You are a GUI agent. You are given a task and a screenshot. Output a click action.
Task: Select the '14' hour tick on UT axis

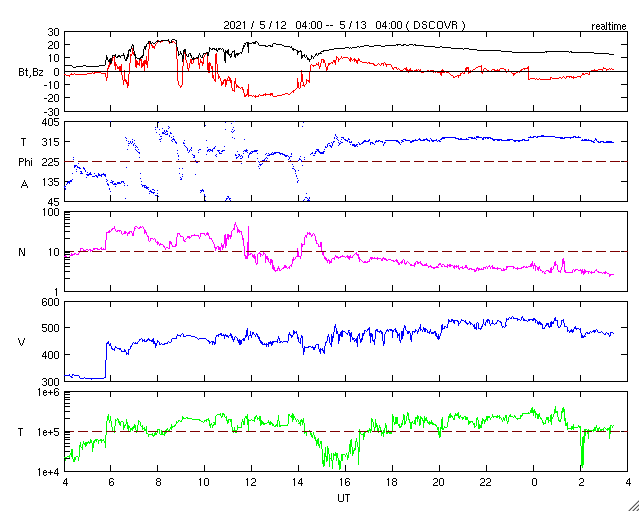pos(299,482)
